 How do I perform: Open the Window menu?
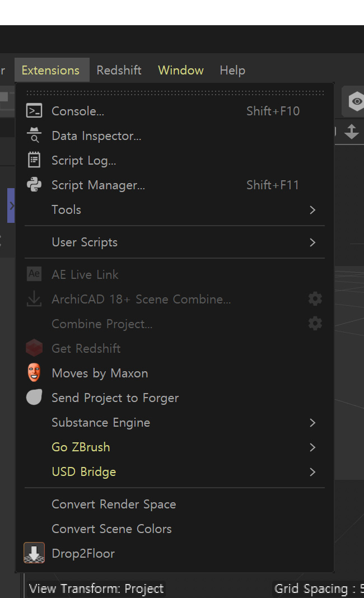pos(180,70)
